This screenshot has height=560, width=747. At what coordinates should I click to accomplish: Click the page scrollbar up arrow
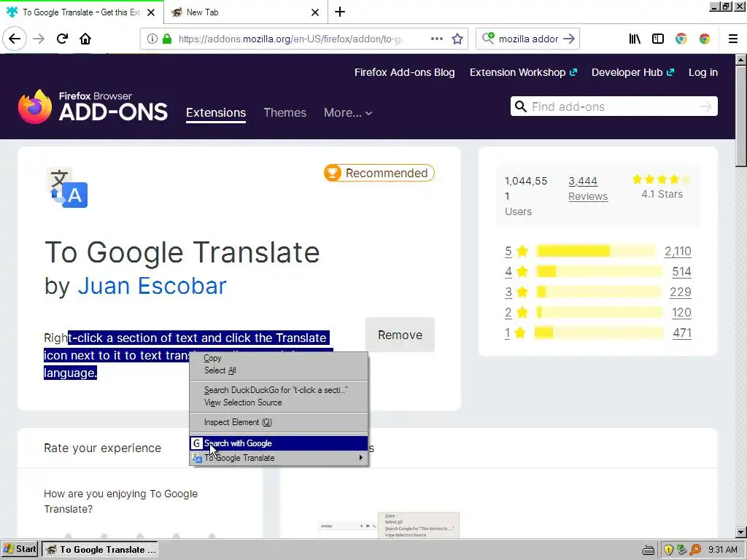tap(740, 60)
